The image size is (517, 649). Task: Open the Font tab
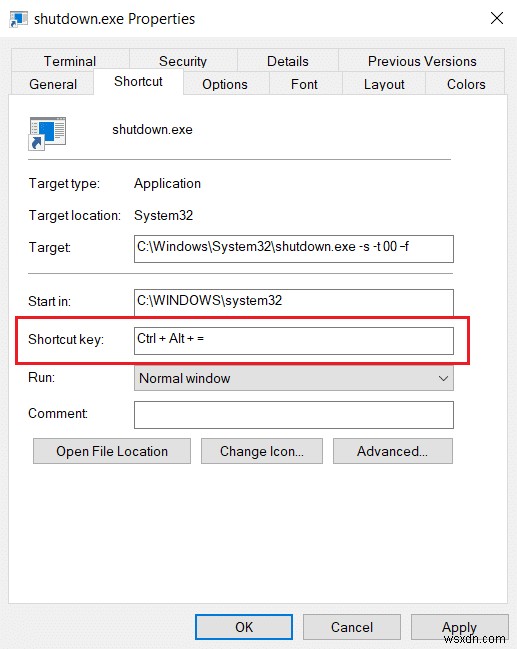pyautogui.click(x=304, y=84)
